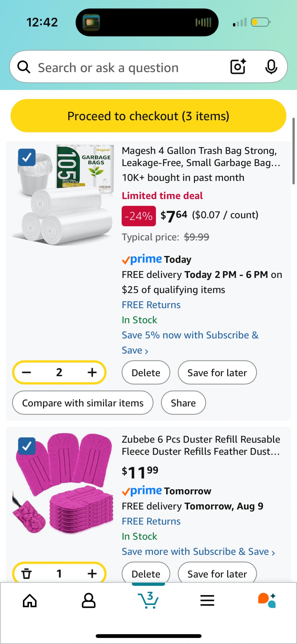This screenshot has width=297, height=644.
Task: Open the cart tab with 3 items
Action: pyautogui.click(x=148, y=600)
